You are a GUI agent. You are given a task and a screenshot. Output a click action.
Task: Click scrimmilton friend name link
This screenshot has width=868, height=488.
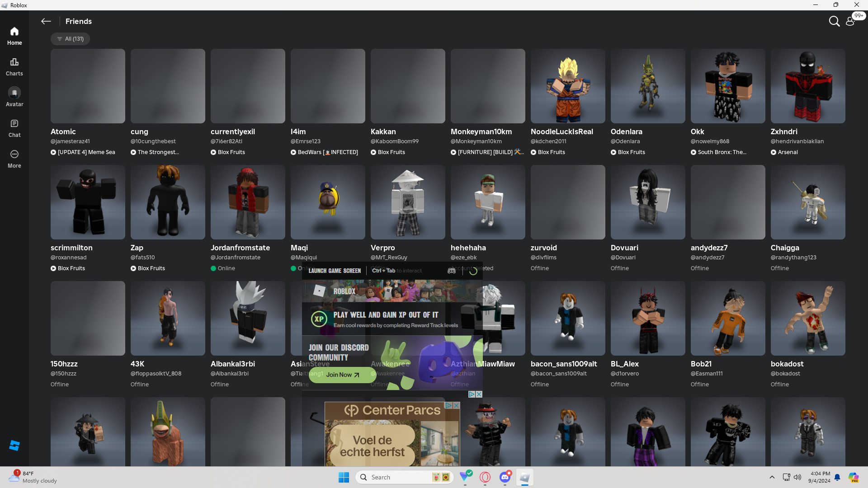[x=71, y=248]
